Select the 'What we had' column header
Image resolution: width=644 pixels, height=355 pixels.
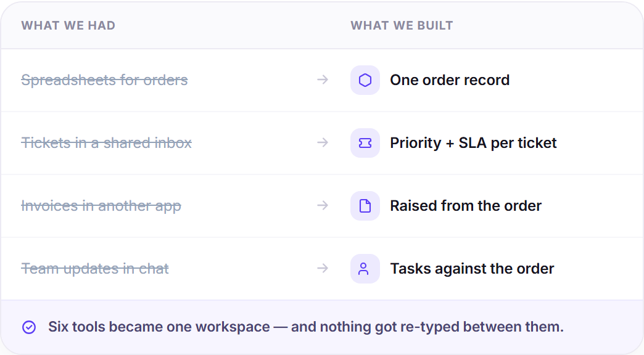coord(68,25)
